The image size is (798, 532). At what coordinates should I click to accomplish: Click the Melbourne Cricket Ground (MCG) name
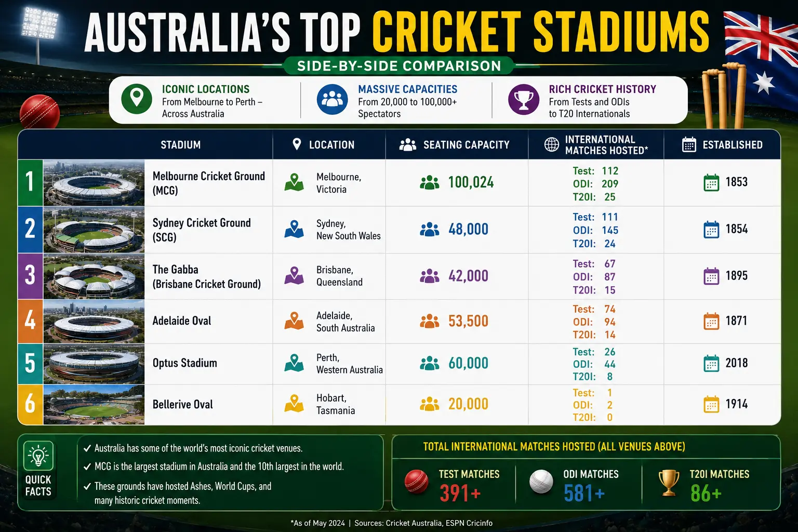(x=208, y=183)
